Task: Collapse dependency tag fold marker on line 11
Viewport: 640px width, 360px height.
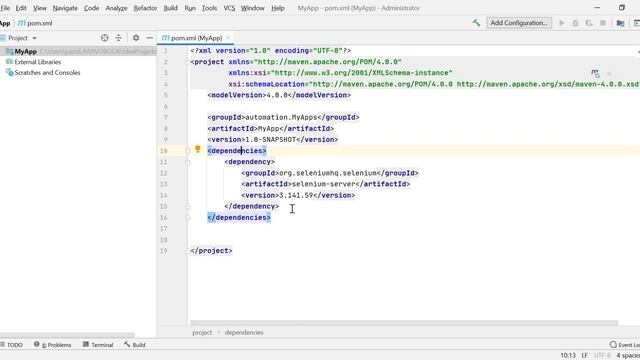Action: click(x=188, y=162)
